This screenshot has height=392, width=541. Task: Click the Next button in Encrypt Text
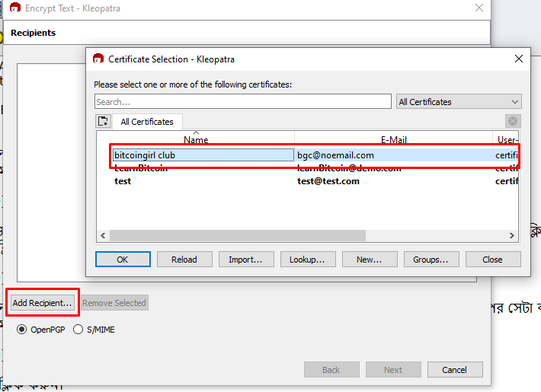point(393,370)
